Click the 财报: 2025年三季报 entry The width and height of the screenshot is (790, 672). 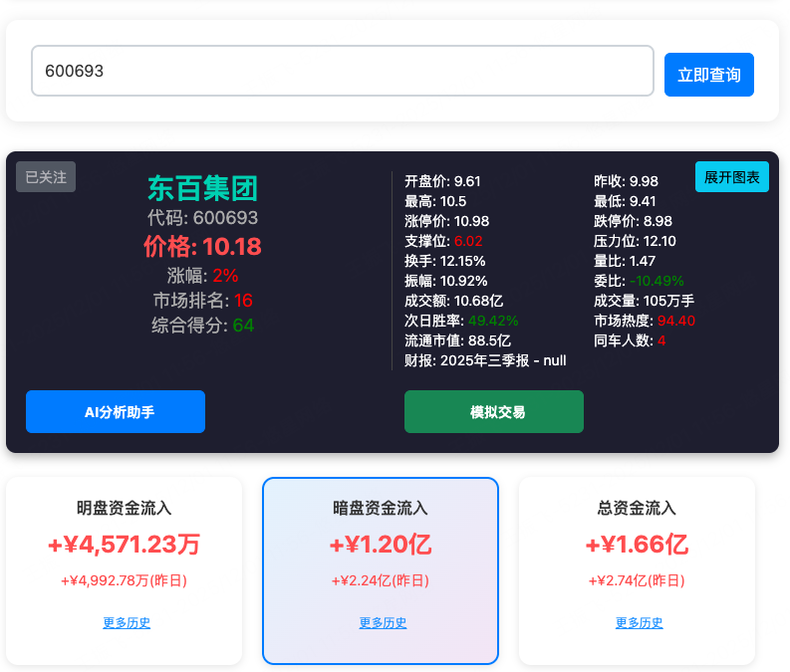point(485,360)
